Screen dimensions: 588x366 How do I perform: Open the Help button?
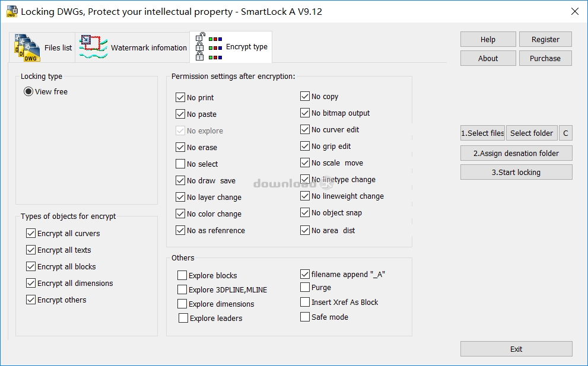pyautogui.click(x=488, y=39)
